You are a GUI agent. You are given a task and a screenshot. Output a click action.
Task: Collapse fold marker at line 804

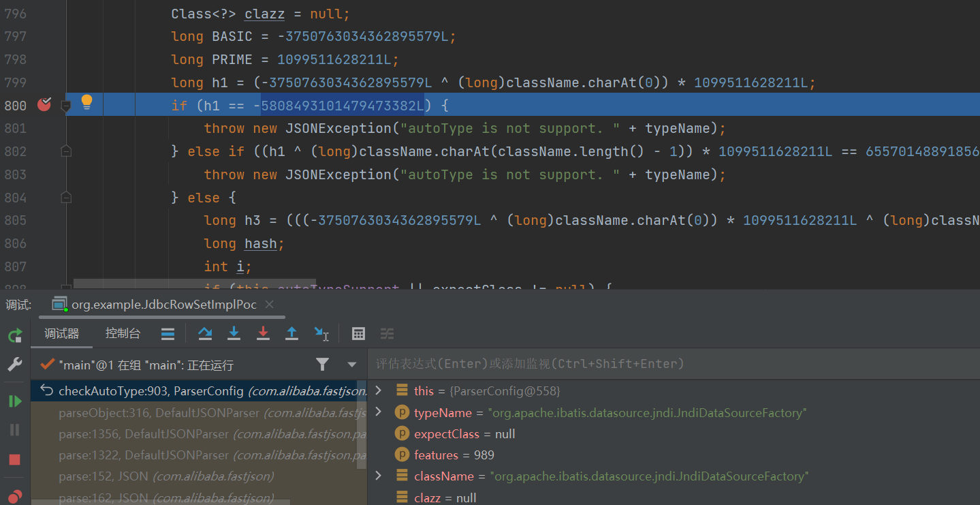pyautogui.click(x=66, y=198)
